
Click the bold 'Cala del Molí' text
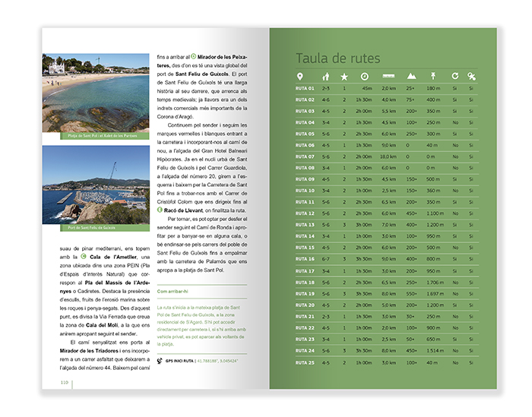102,325
